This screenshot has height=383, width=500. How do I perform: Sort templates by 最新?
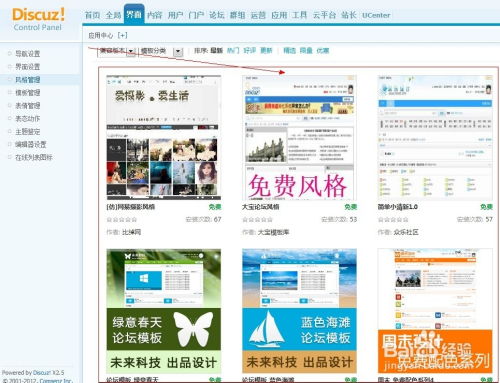tap(216, 51)
